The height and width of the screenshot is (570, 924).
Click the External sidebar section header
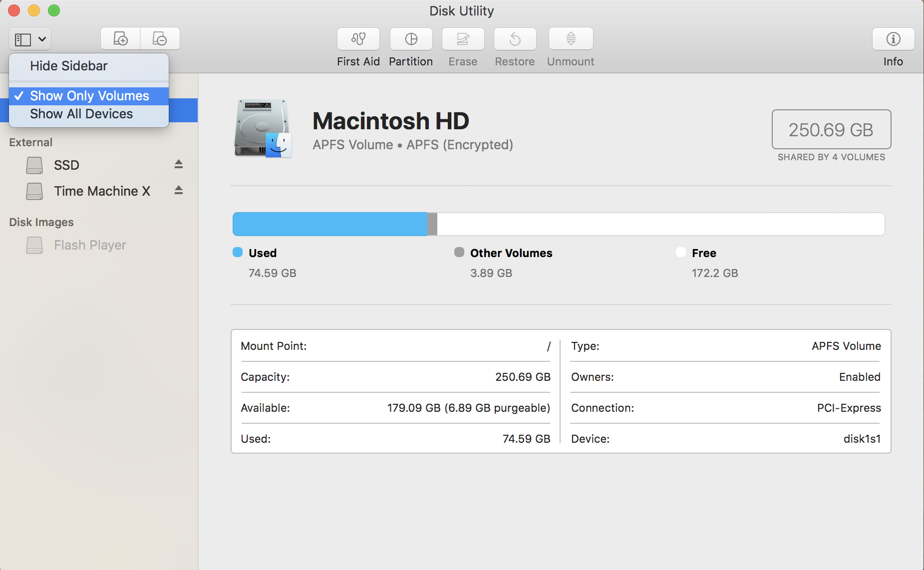click(x=30, y=142)
